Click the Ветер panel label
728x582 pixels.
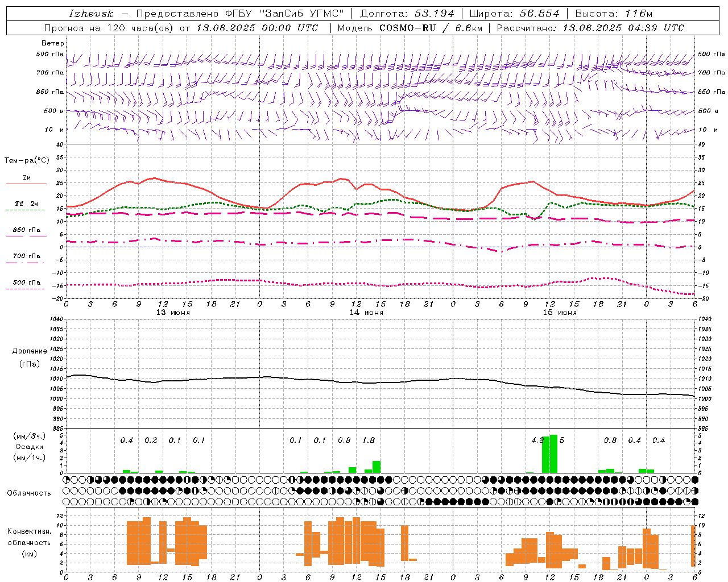point(53,43)
